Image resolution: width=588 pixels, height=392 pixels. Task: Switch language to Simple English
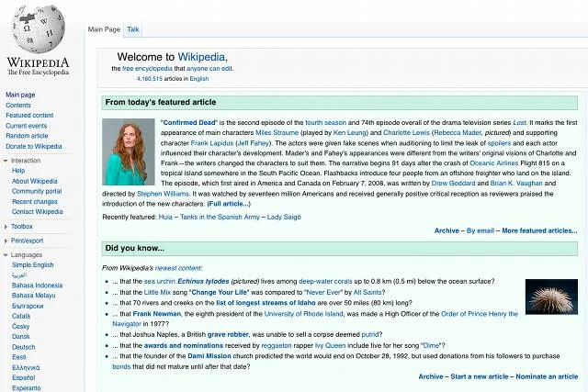[x=33, y=265]
